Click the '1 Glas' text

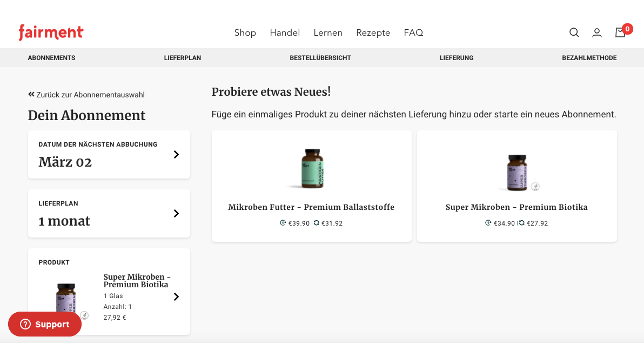pos(113,296)
